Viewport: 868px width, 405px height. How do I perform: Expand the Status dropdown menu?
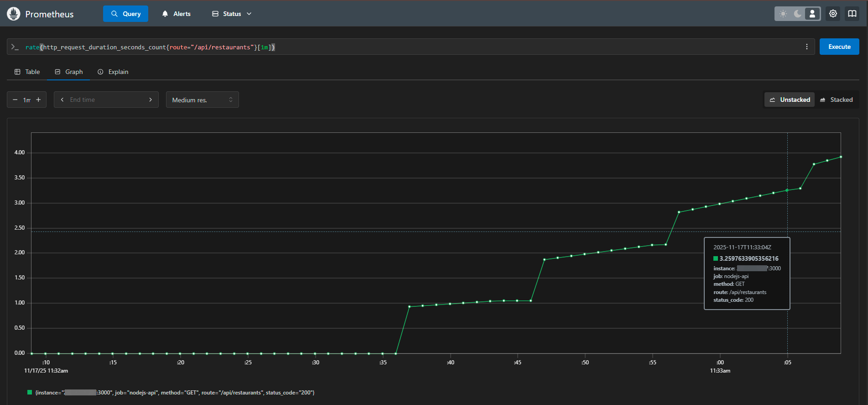coord(232,14)
